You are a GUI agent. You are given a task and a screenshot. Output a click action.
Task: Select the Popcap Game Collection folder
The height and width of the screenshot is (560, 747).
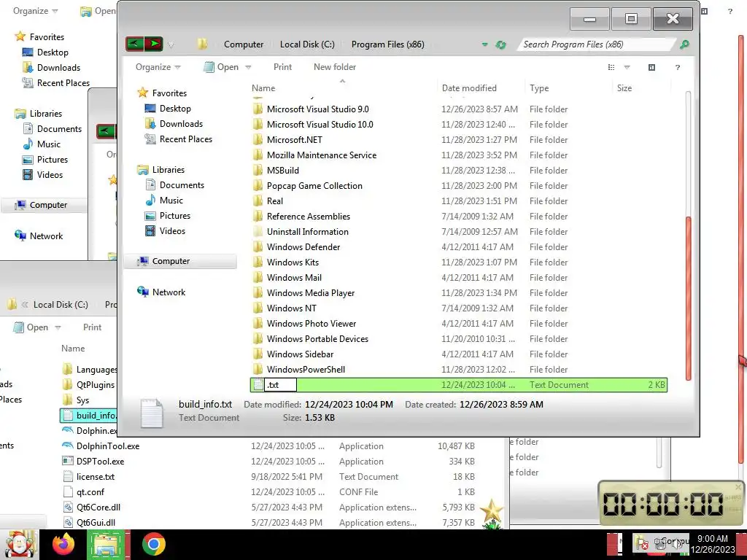click(314, 186)
